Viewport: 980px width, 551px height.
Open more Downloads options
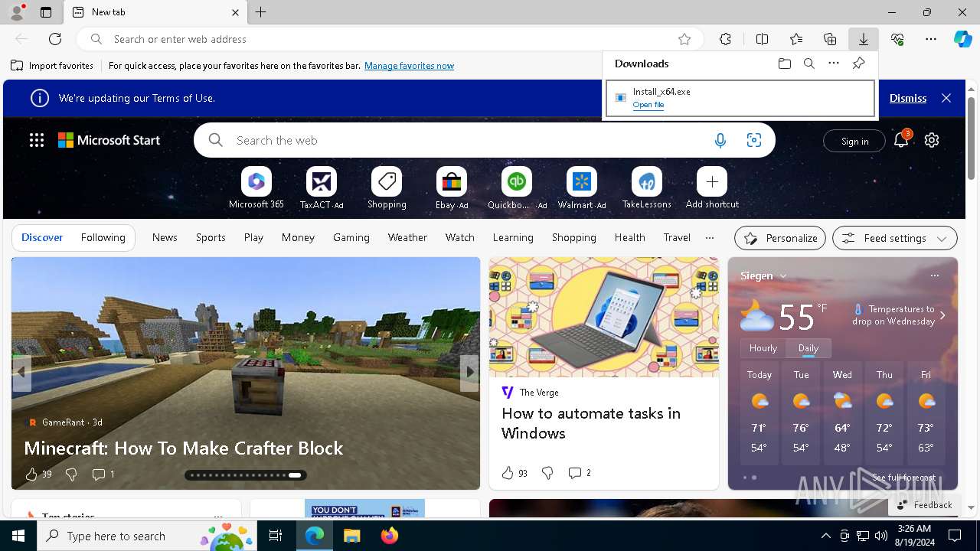(834, 64)
